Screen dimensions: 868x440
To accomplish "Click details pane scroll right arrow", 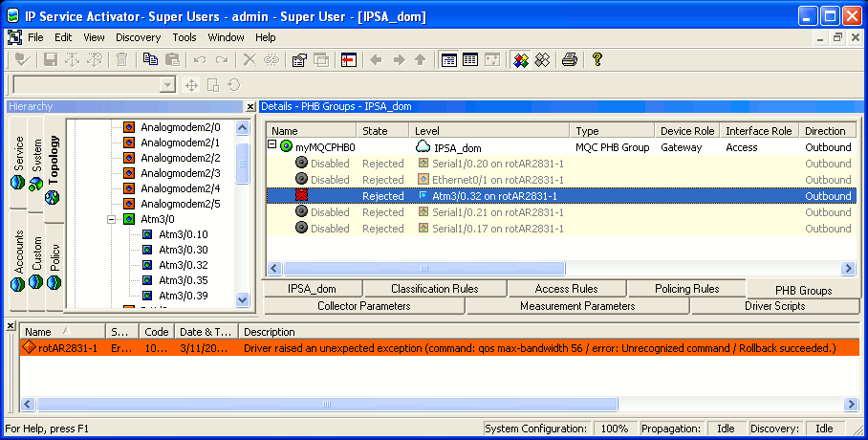I will [848, 269].
